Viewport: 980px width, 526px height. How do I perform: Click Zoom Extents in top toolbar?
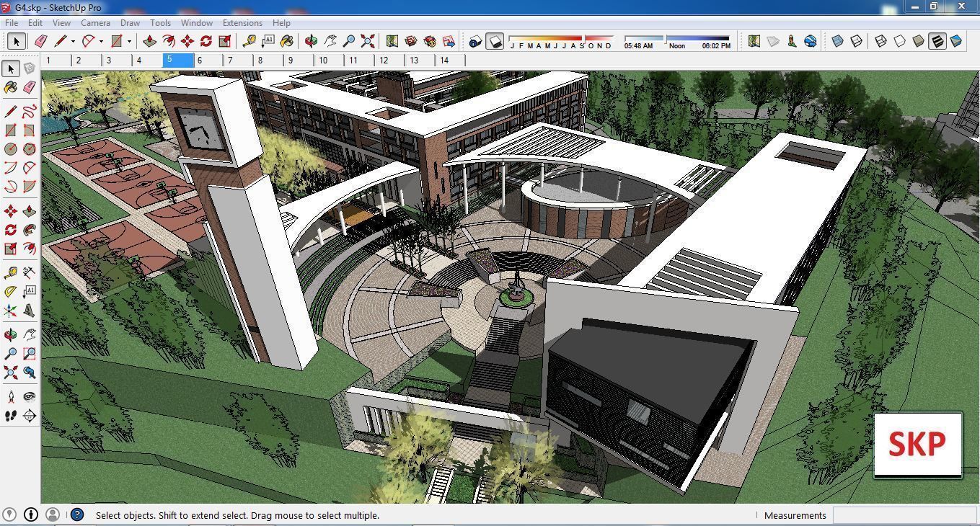(368, 41)
